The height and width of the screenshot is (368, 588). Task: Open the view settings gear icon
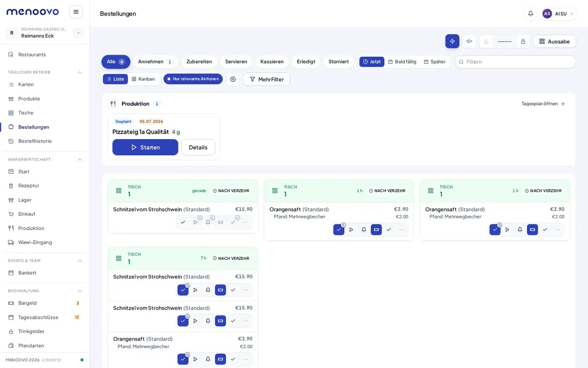pyautogui.click(x=233, y=79)
